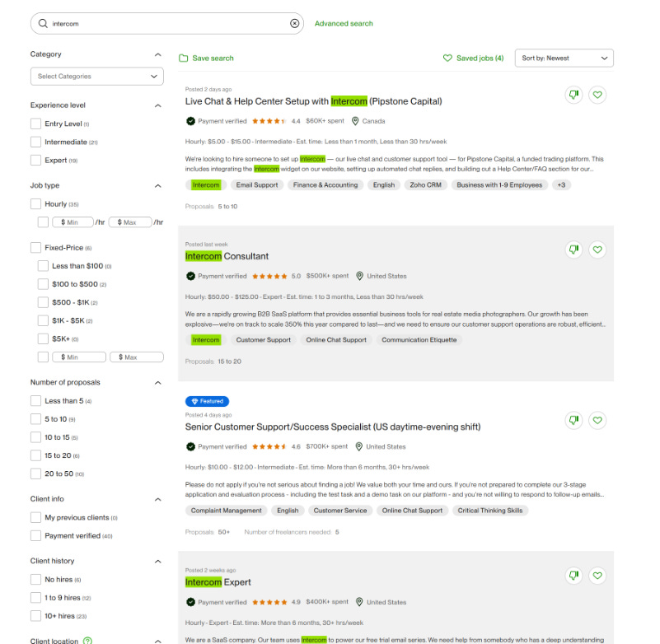
Task: Save Senior Customer Support Specialist job
Action: tap(597, 420)
